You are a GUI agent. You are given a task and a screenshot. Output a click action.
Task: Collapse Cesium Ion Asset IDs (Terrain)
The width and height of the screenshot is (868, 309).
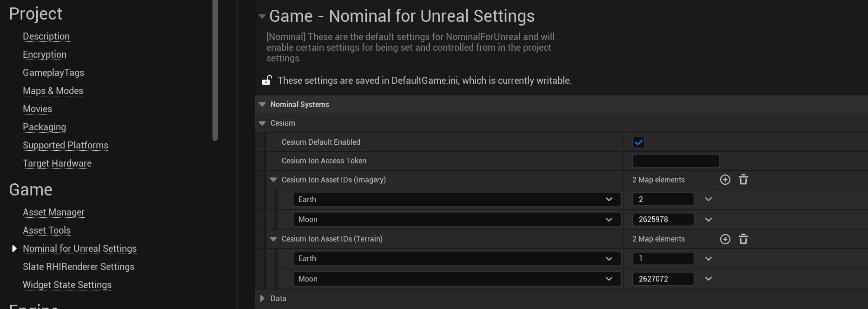click(273, 239)
